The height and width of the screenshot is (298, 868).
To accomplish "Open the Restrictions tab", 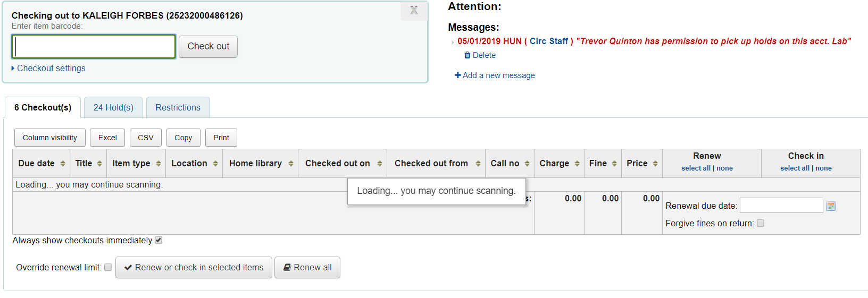I will pyautogui.click(x=178, y=107).
